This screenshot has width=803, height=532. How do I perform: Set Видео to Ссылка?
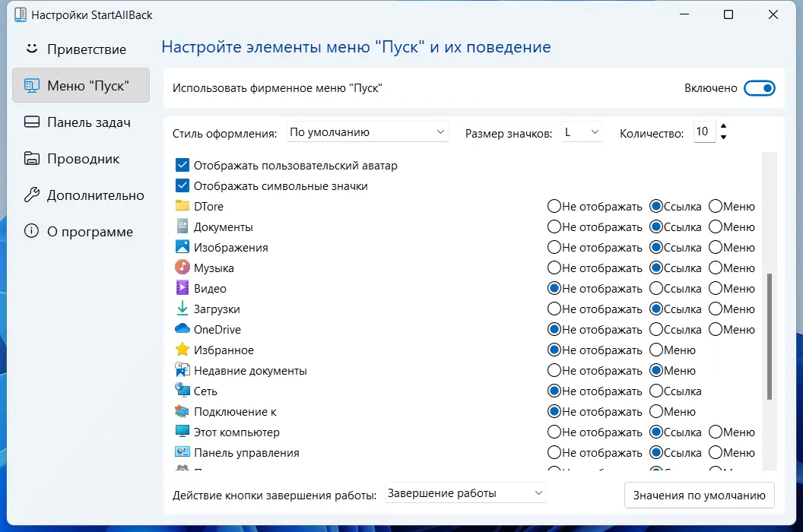tap(656, 288)
